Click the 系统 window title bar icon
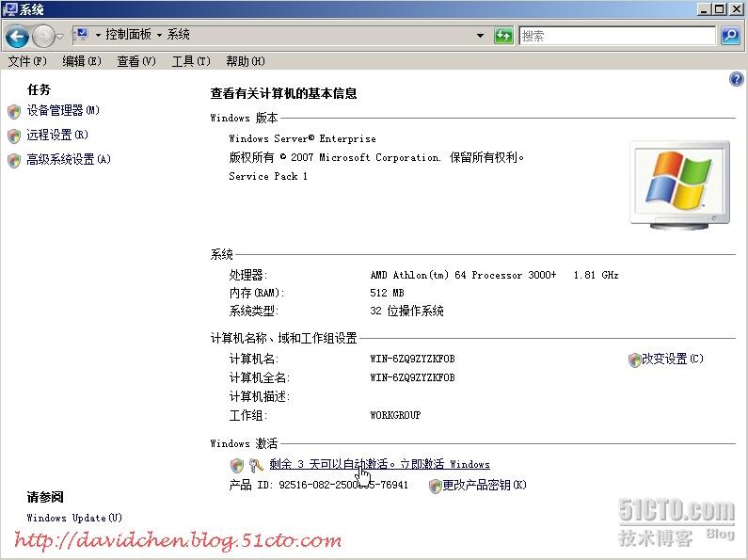 tap(9, 9)
